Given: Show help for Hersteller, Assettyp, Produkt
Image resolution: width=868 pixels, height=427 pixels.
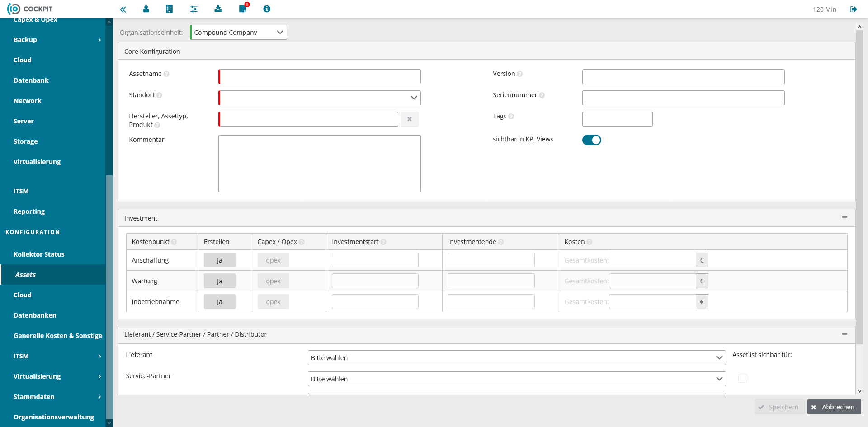Looking at the screenshot, I should 157,125.
